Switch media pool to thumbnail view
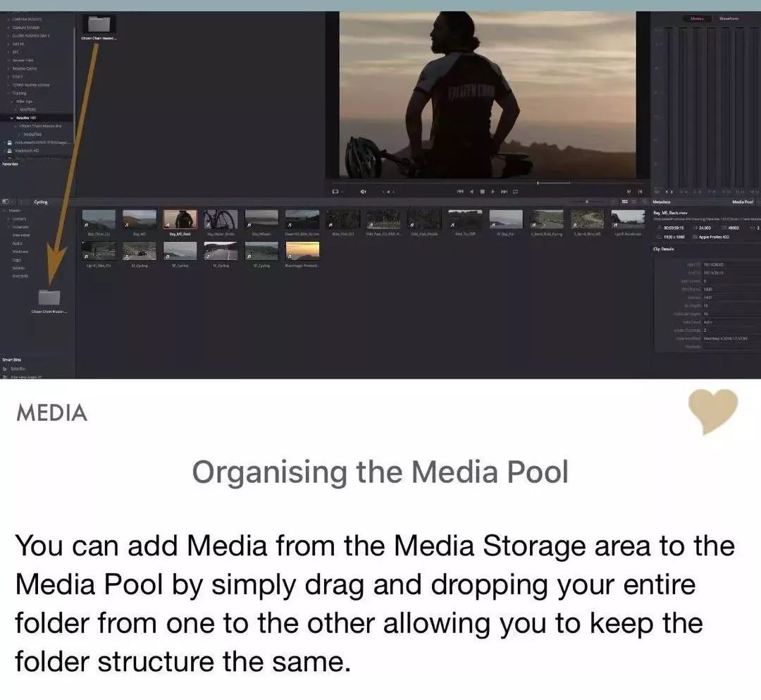Image resolution: width=761 pixels, height=700 pixels. click(625, 202)
